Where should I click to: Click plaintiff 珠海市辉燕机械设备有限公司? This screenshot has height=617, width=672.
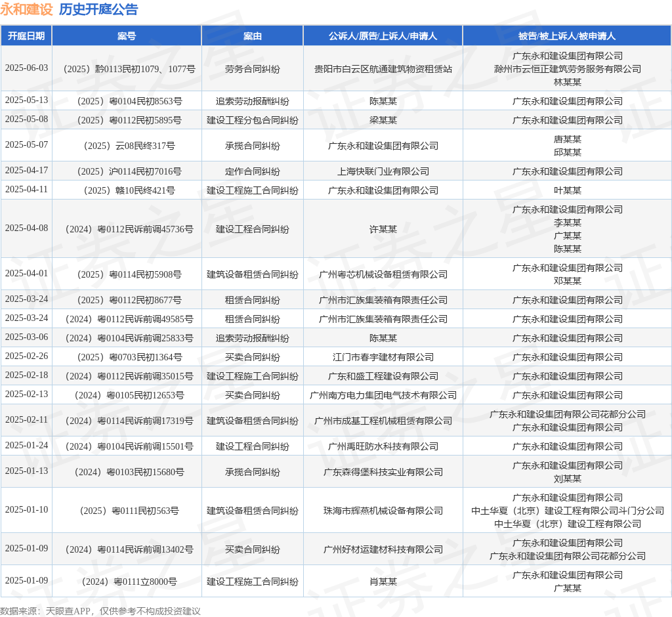(383, 511)
